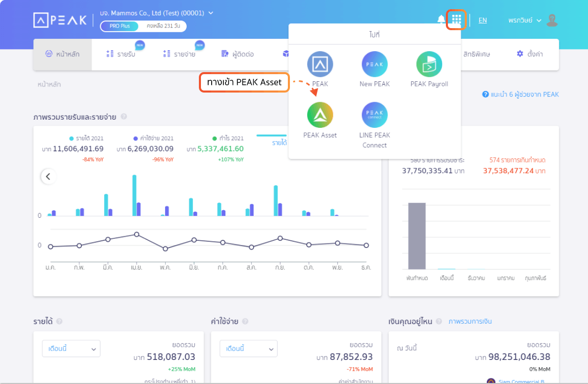Viewport: 588px width, 384px height.
Task: Go to previous period with left arrow
Action: (49, 176)
